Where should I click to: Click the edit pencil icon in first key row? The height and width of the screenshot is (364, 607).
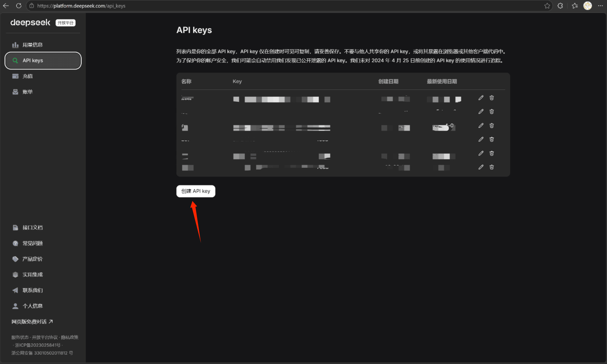[481, 98]
